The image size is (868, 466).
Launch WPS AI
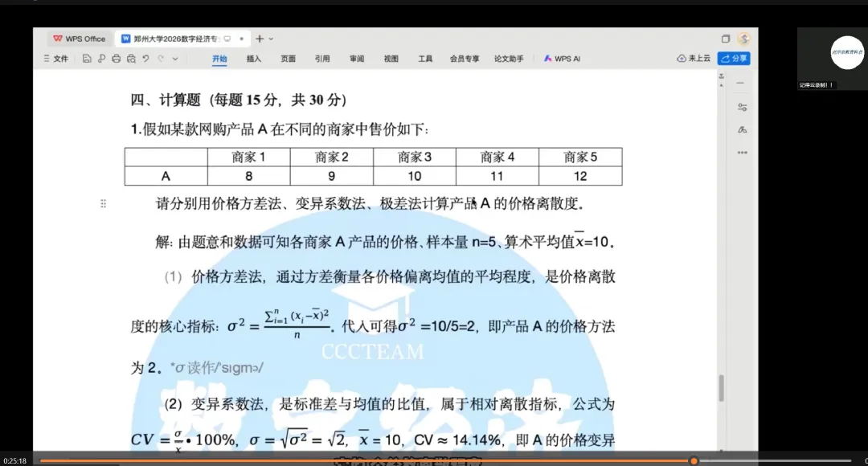click(x=562, y=59)
